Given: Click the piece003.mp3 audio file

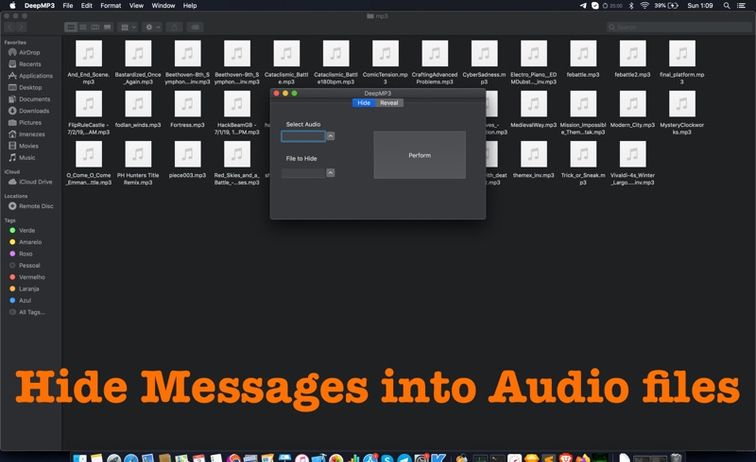Looking at the screenshot, I should [187, 153].
